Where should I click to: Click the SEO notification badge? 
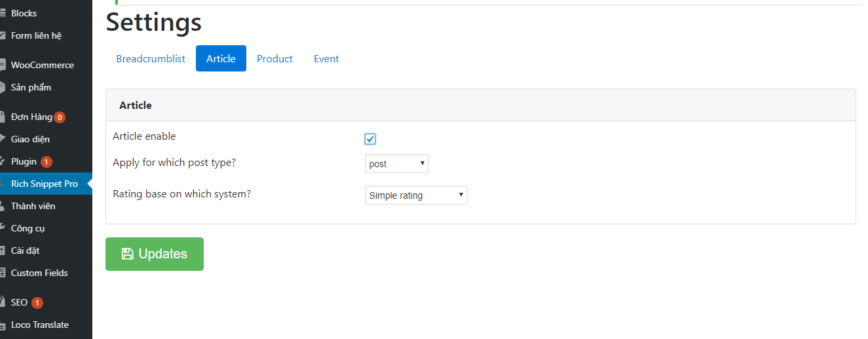(37, 302)
